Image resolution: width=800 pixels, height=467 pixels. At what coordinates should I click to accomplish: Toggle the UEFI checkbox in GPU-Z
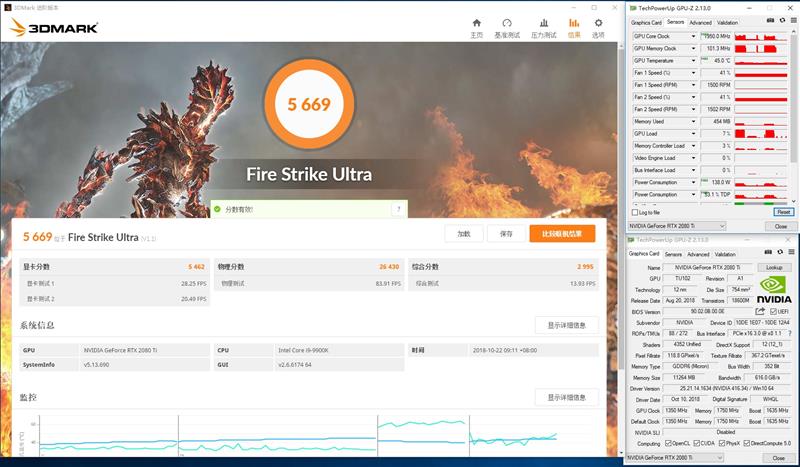(x=773, y=311)
